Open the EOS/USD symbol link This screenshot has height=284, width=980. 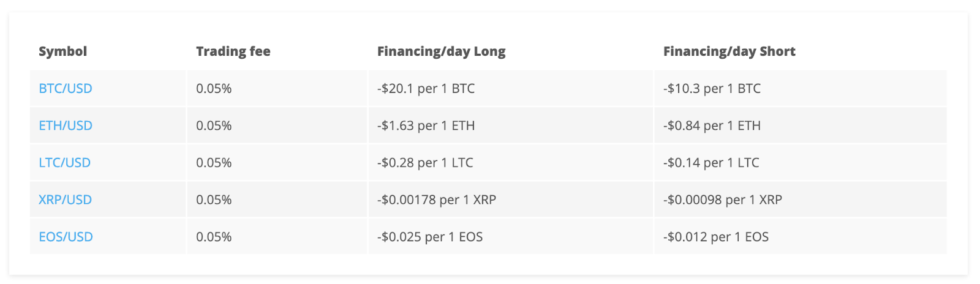coord(66,237)
